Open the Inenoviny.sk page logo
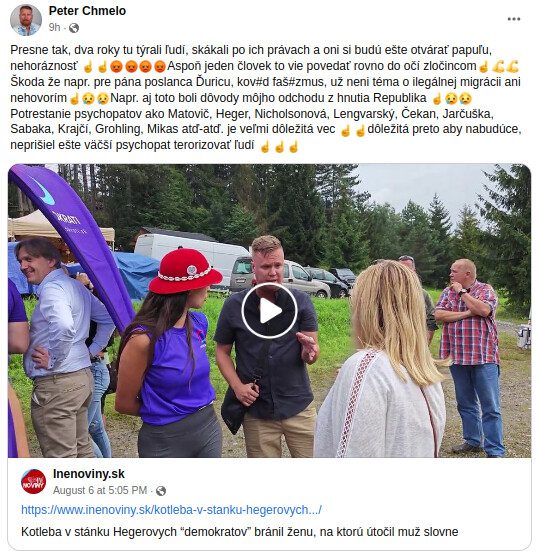This screenshot has width=538, height=551. [34, 481]
